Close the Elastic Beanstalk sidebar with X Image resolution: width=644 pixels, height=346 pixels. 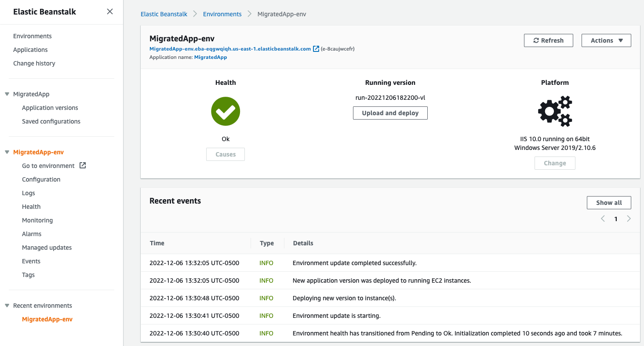pyautogui.click(x=110, y=11)
